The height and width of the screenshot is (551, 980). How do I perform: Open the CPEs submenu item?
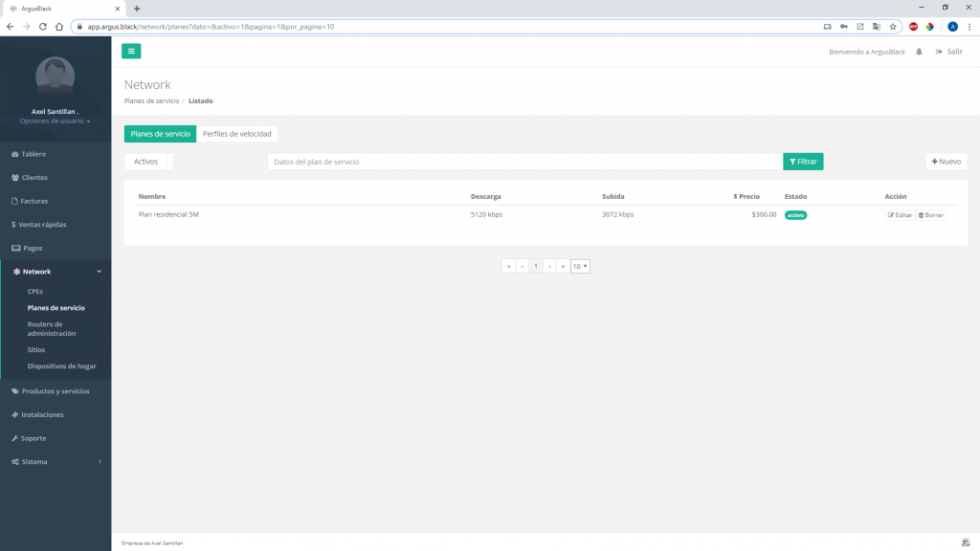point(35,291)
